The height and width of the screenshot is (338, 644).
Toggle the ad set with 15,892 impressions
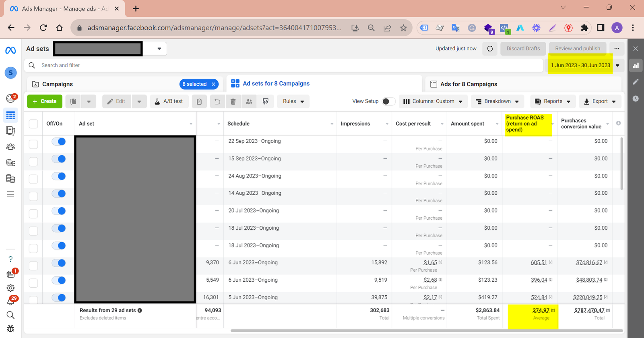tap(59, 263)
